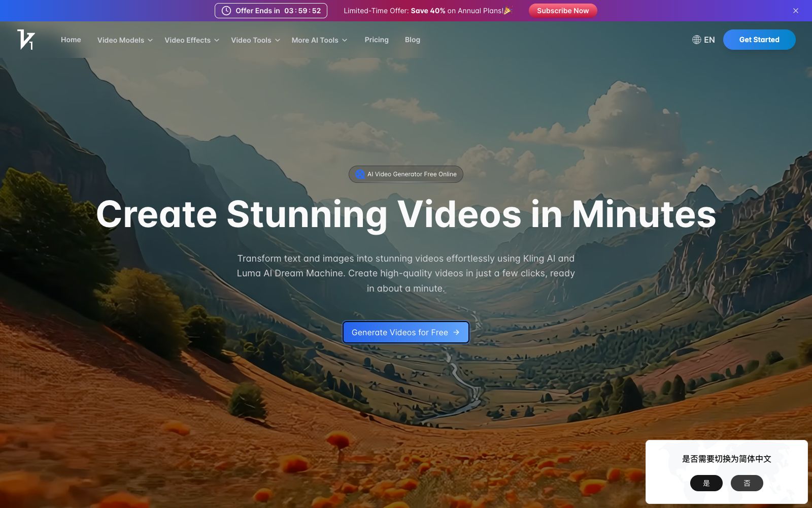Open the Video Tools dropdown menu
This screenshot has width=812, height=508.
click(x=255, y=40)
